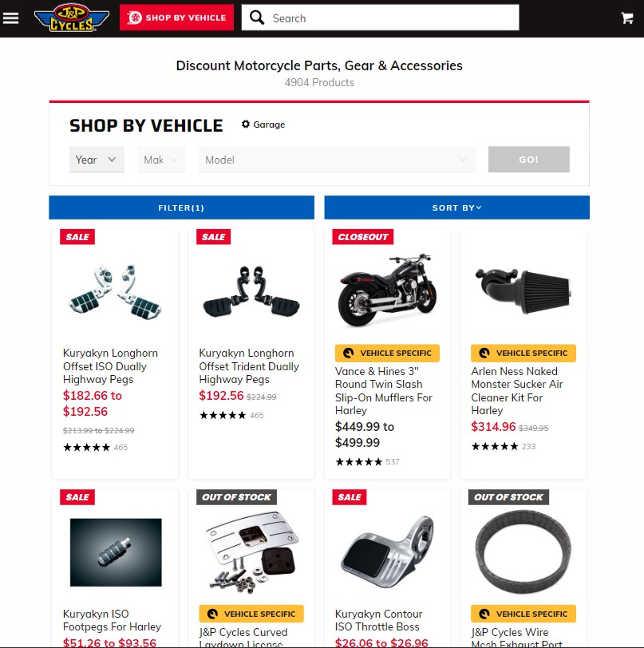The height and width of the screenshot is (648, 644).
Task: Click the Arlen Ness Vehicle Specific badge
Action: [x=523, y=353]
